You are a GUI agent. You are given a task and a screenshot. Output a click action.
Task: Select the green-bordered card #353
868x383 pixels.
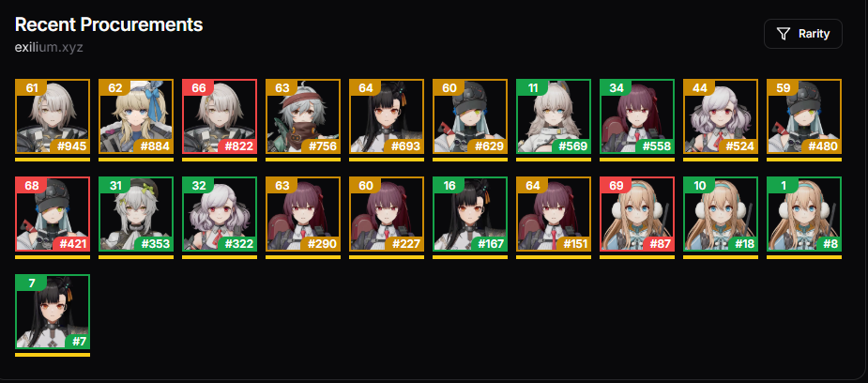coord(136,214)
